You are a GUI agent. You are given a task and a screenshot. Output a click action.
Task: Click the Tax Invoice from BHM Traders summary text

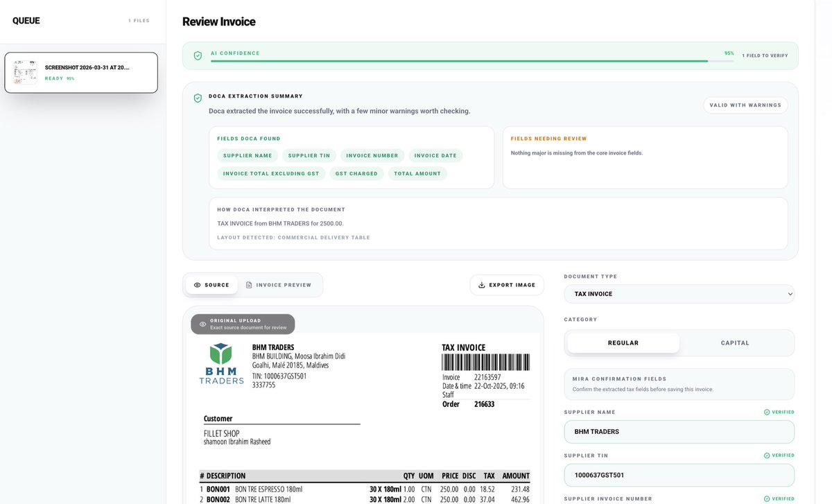coord(280,223)
